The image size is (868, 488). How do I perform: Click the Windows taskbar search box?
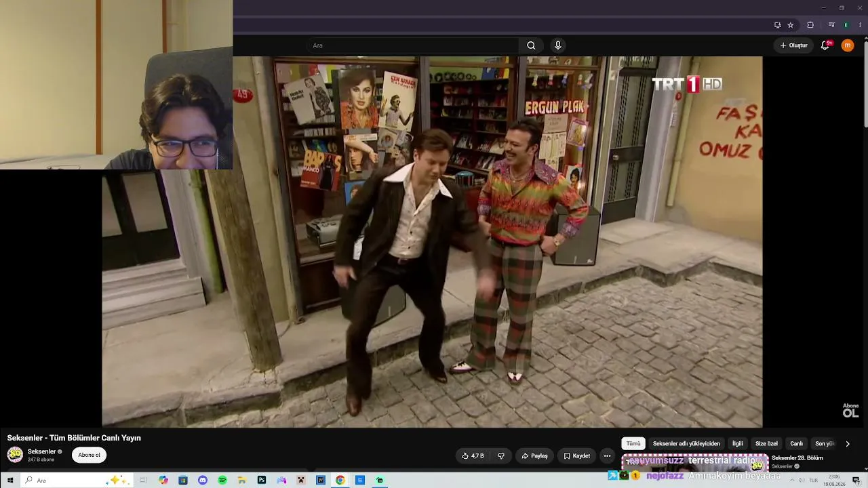pos(76,481)
